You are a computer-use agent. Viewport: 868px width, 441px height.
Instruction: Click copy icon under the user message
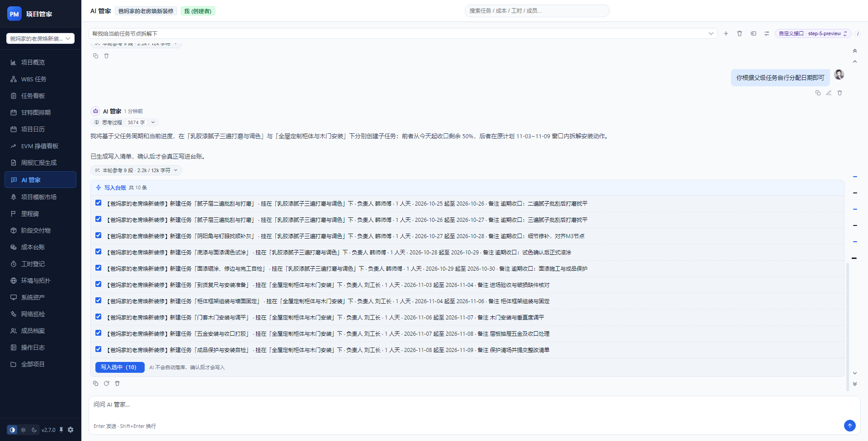click(x=818, y=93)
